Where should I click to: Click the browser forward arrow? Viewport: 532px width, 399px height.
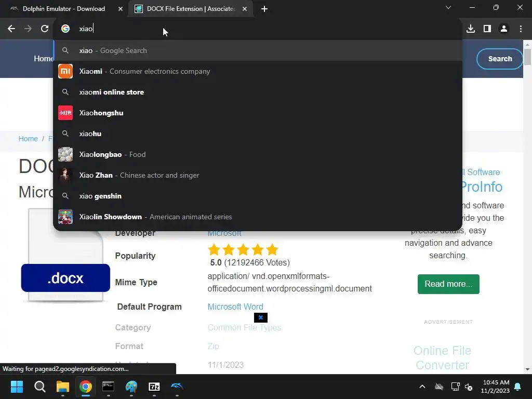[28, 29]
